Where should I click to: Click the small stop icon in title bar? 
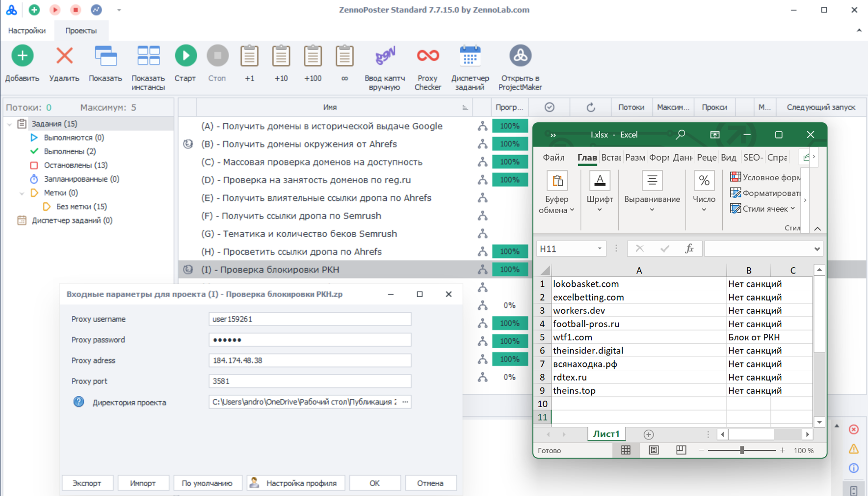[x=76, y=10]
